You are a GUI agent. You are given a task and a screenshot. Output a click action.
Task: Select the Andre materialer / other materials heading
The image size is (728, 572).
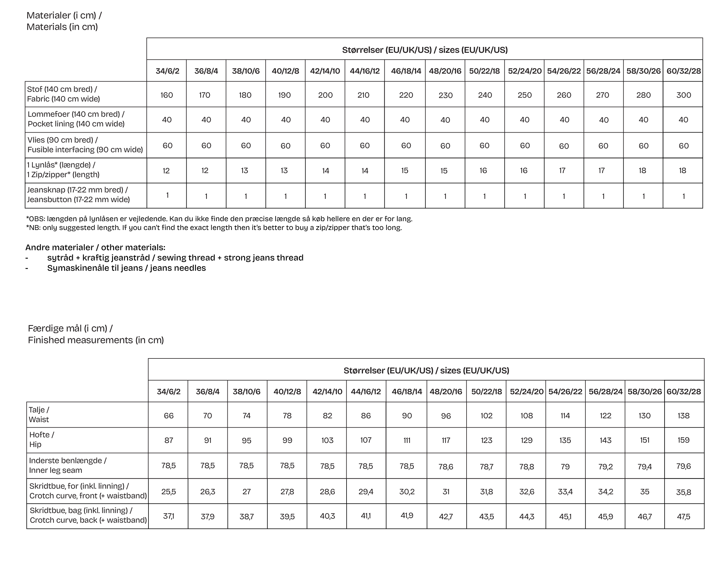pyautogui.click(x=95, y=248)
